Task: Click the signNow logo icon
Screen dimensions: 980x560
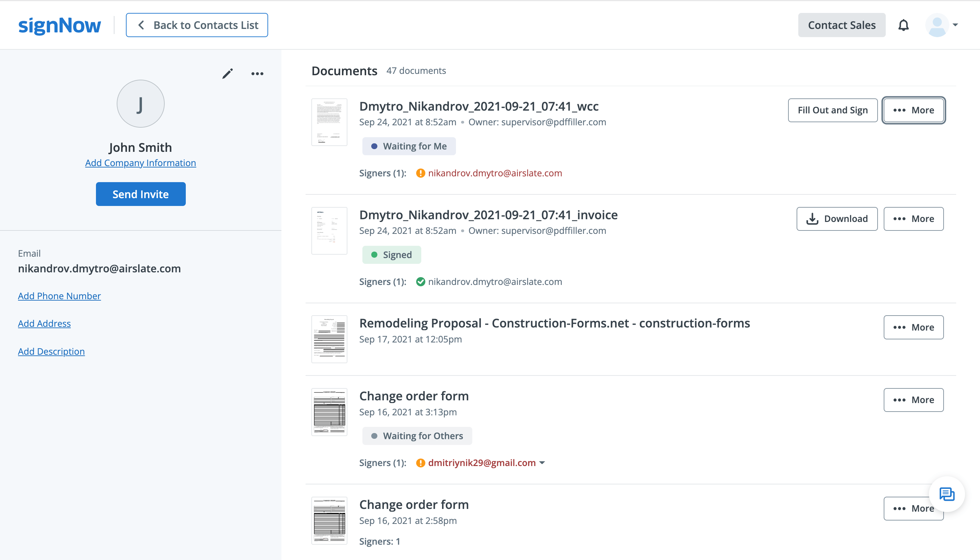Action: [x=60, y=25]
